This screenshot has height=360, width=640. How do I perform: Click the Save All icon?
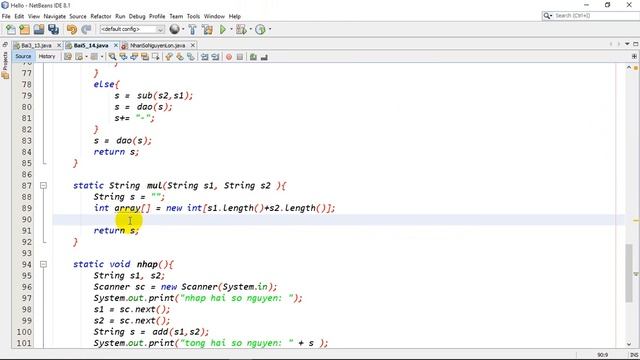[53, 29]
